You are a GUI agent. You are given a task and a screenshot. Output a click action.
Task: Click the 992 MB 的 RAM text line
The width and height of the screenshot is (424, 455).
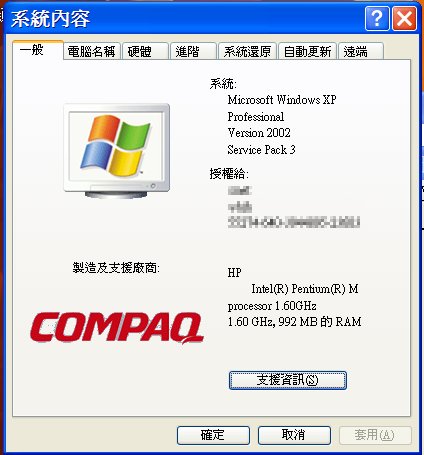pyautogui.click(x=294, y=322)
